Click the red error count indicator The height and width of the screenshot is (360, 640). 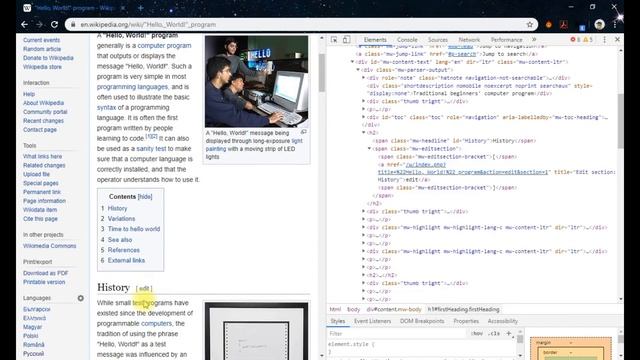pyautogui.click(x=575, y=40)
